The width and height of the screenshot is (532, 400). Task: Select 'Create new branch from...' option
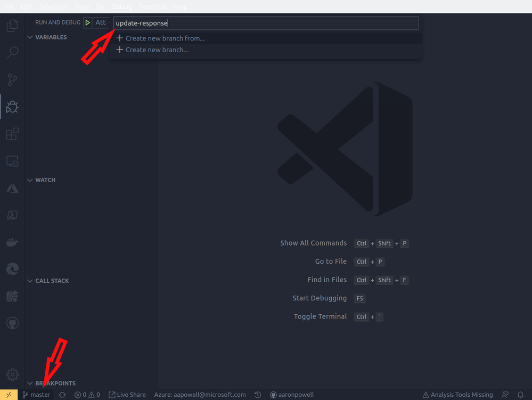(x=266, y=38)
